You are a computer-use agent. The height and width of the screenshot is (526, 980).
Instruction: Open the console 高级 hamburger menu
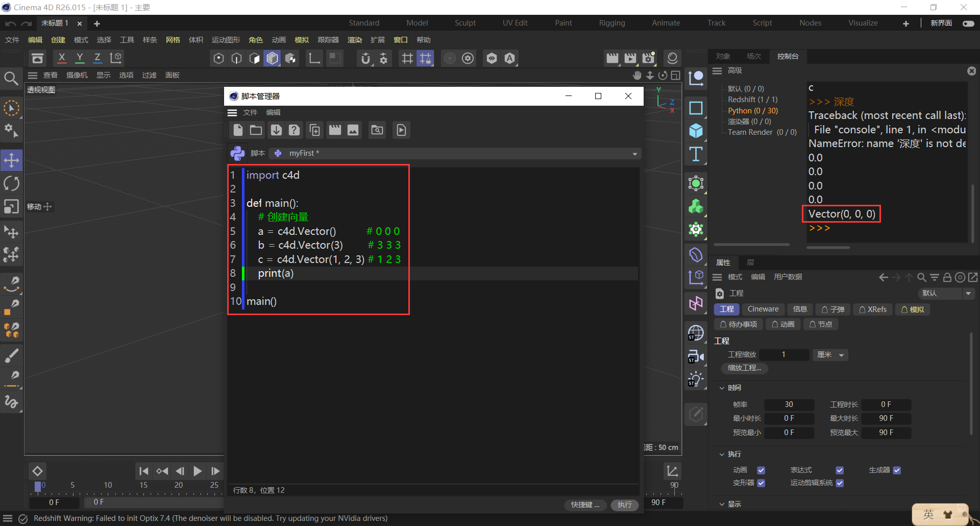pyautogui.click(x=717, y=71)
